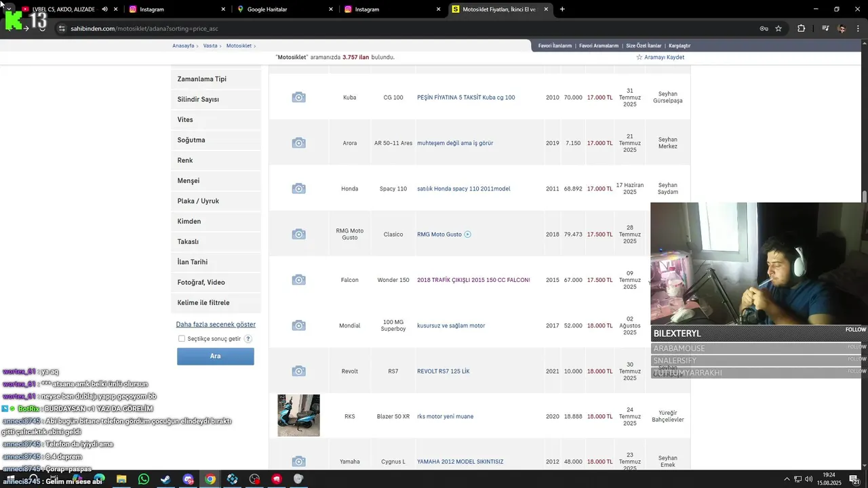Expand the Plaka / Uyruk filter
The image size is (868, 488).
pos(216,201)
